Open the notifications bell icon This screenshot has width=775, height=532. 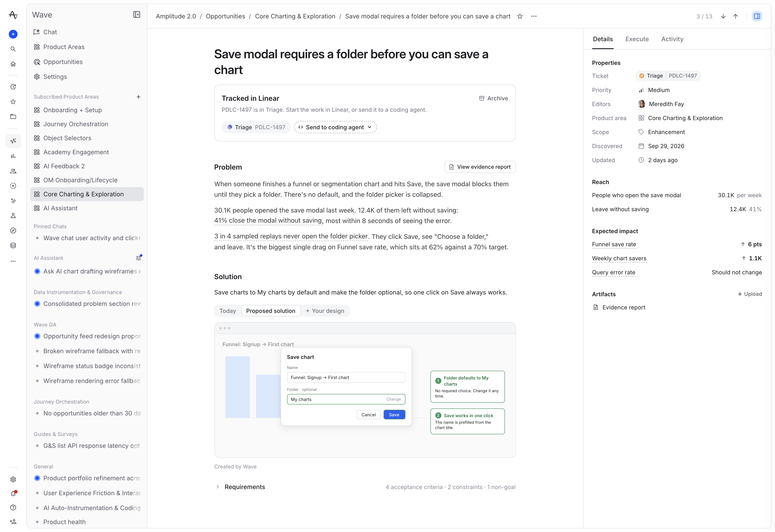[x=13, y=493]
